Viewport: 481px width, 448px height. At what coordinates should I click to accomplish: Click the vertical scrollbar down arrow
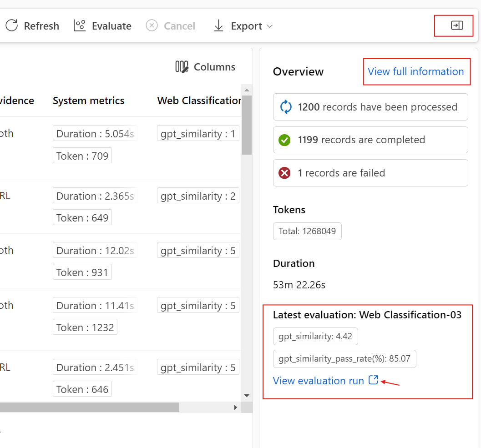click(x=247, y=396)
